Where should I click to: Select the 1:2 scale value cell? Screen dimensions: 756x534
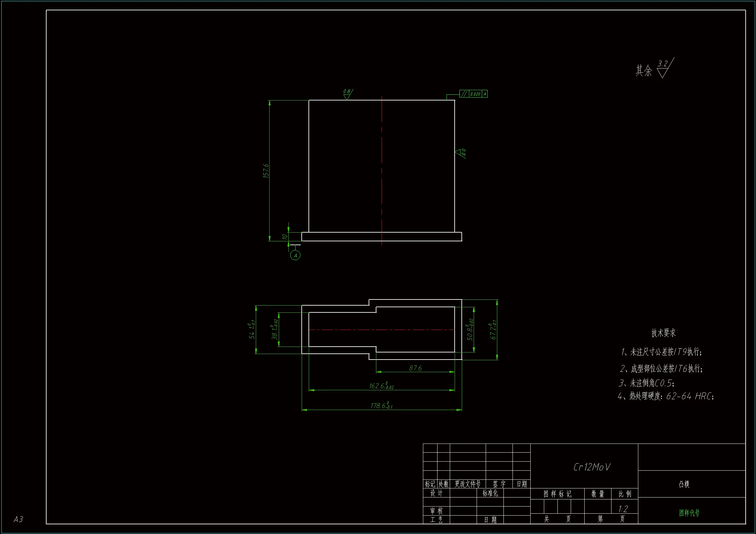tap(623, 509)
